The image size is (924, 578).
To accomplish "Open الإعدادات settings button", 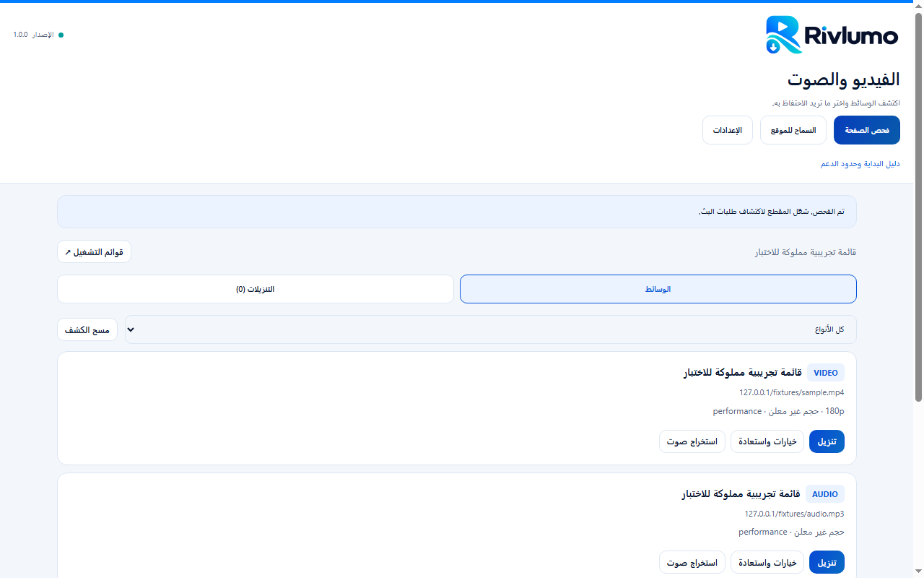I will (728, 130).
